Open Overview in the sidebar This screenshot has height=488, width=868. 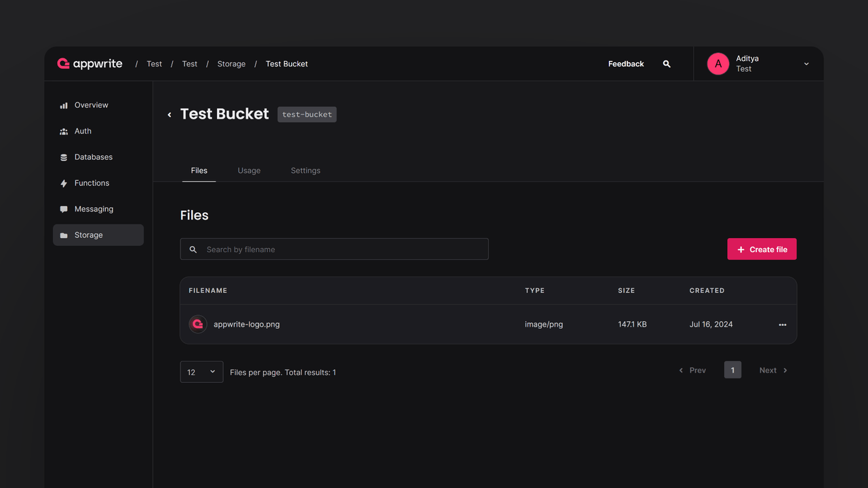[98, 105]
